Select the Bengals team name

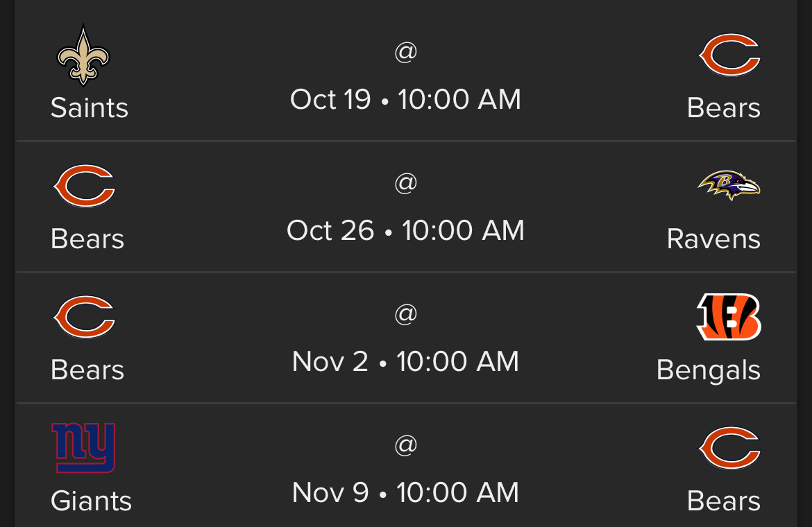tap(709, 371)
